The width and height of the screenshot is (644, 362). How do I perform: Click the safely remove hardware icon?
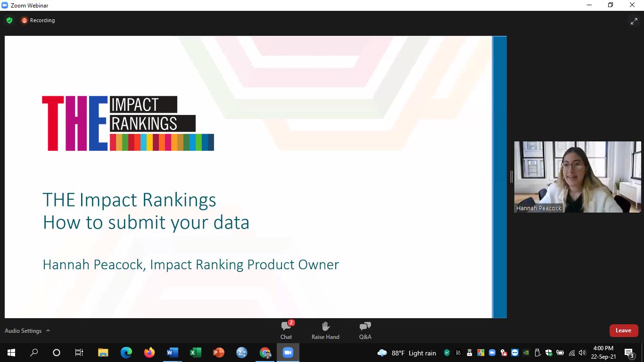537,353
